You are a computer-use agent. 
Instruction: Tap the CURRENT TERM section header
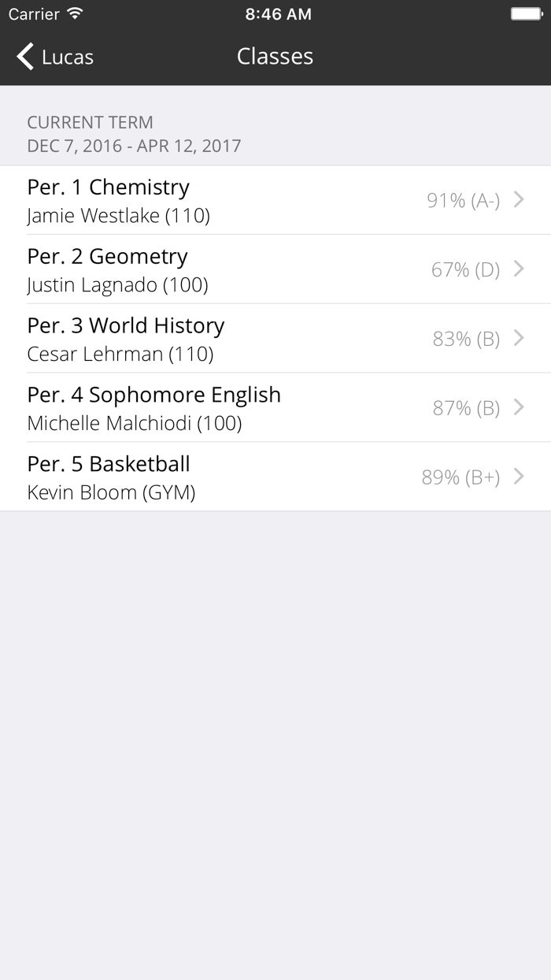tap(91, 122)
